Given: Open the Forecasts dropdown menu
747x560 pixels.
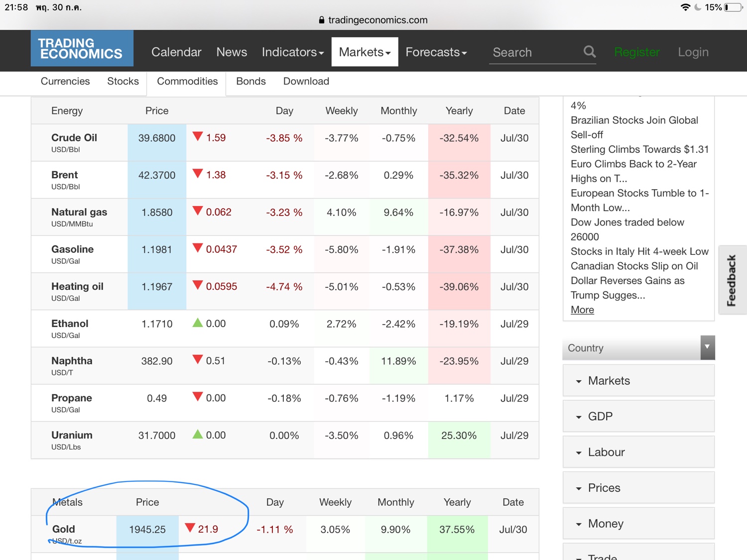Looking at the screenshot, I should pos(436,52).
